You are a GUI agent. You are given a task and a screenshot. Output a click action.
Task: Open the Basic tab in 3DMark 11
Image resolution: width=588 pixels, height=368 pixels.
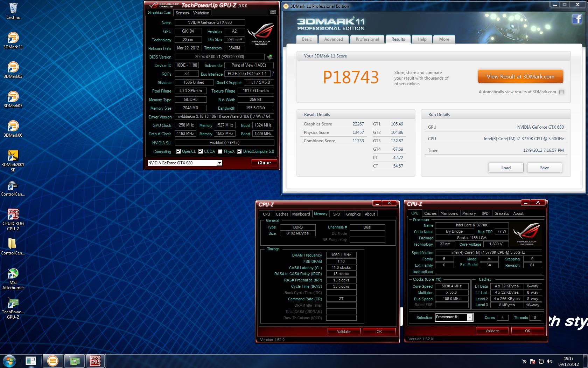point(307,39)
